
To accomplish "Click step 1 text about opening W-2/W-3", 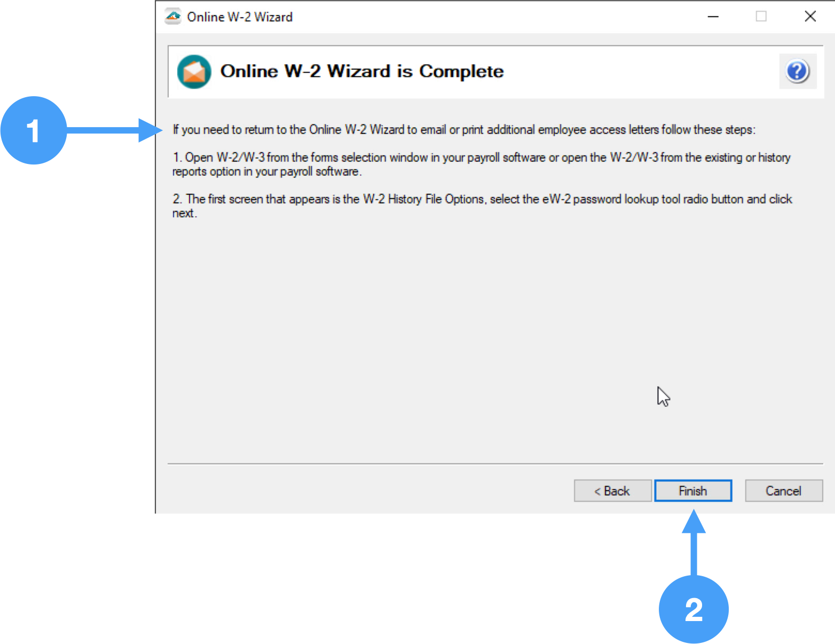I will [x=480, y=164].
